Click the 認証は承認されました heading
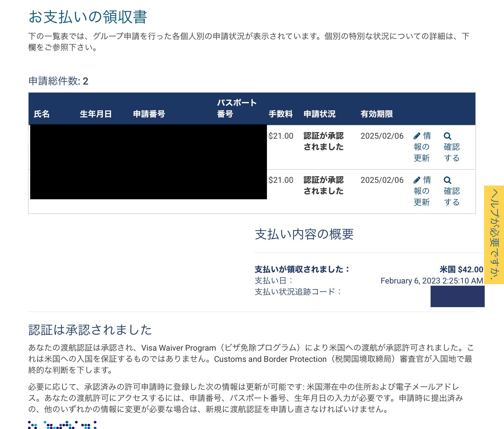504x429 pixels. coord(90,330)
